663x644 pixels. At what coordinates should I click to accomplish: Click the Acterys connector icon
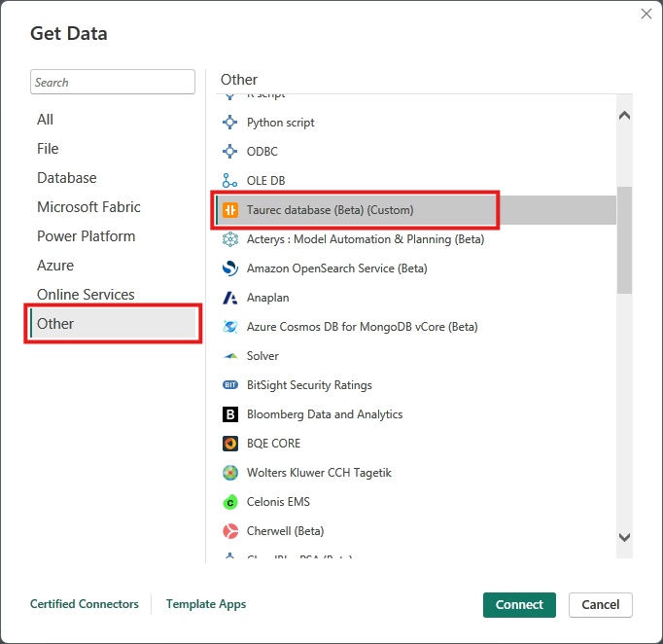[230, 239]
